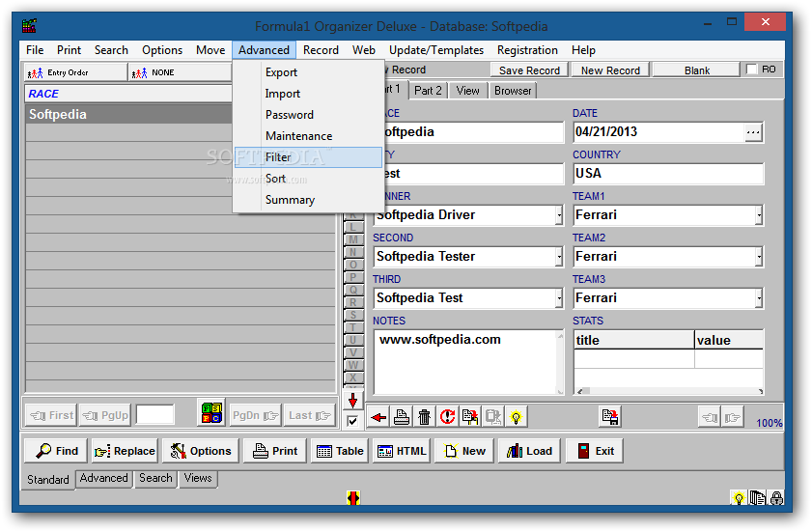Jump to letter W in index
The image size is (812, 532).
point(352,365)
